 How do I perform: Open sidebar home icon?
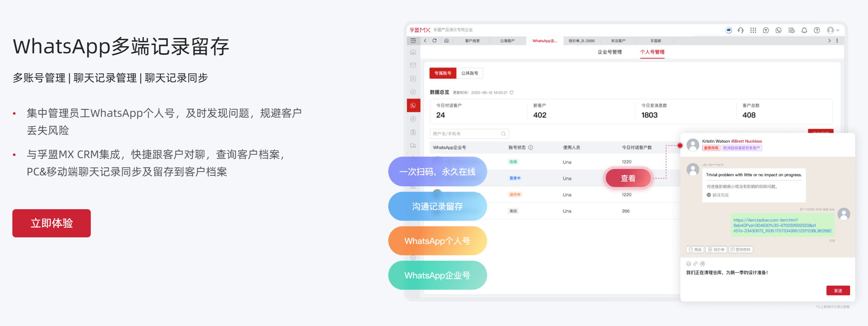(x=413, y=52)
